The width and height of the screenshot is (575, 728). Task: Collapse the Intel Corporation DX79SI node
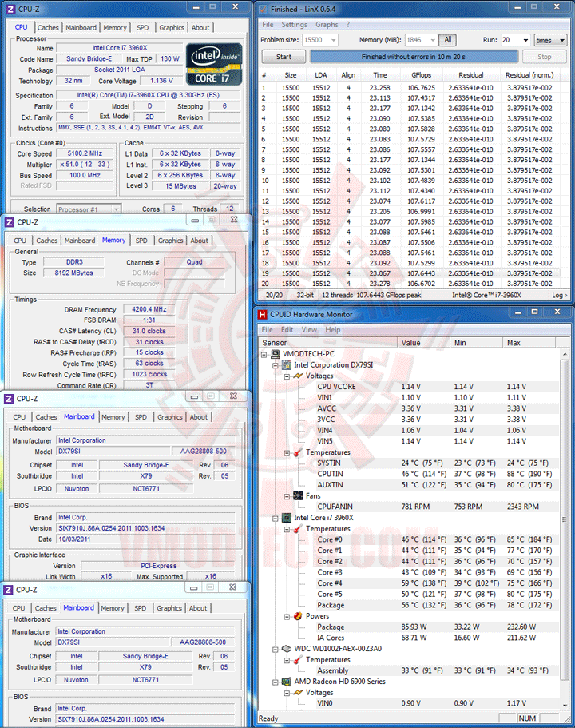click(x=276, y=365)
